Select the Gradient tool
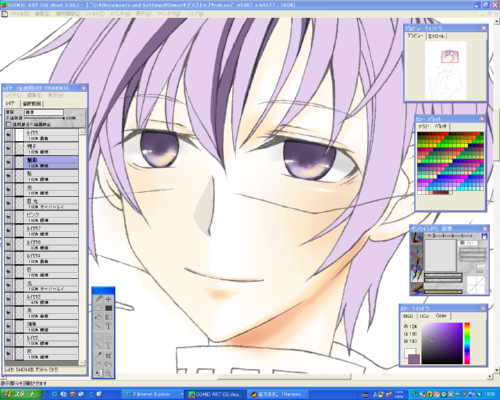The height and width of the screenshot is (400, 500). pos(108,317)
